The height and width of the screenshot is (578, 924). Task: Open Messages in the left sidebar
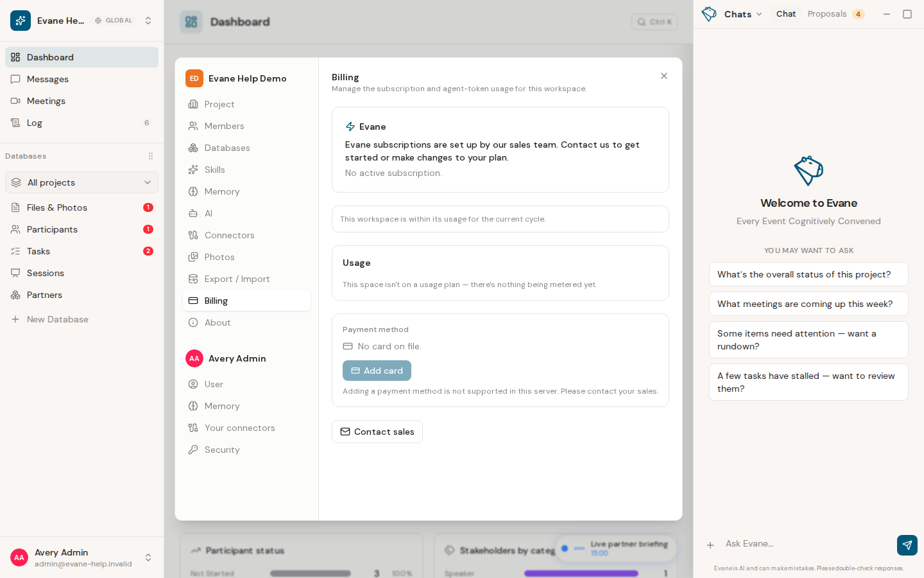pos(81,79)
